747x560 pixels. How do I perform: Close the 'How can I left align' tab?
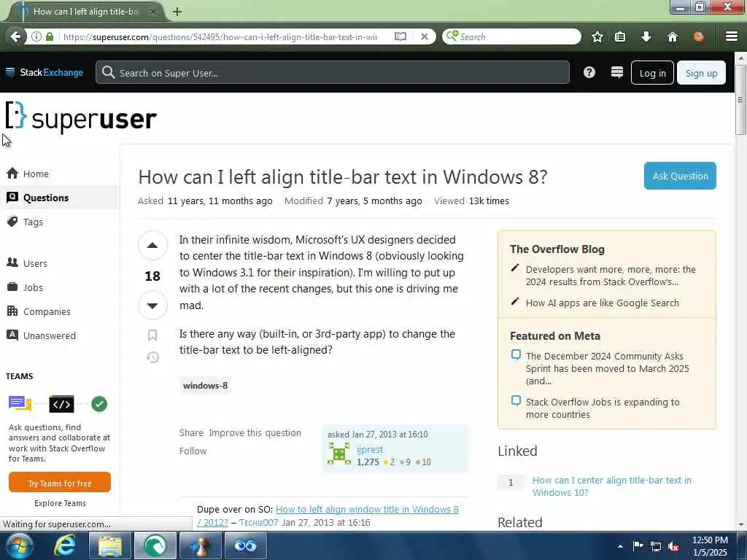(x=153, y=12)
